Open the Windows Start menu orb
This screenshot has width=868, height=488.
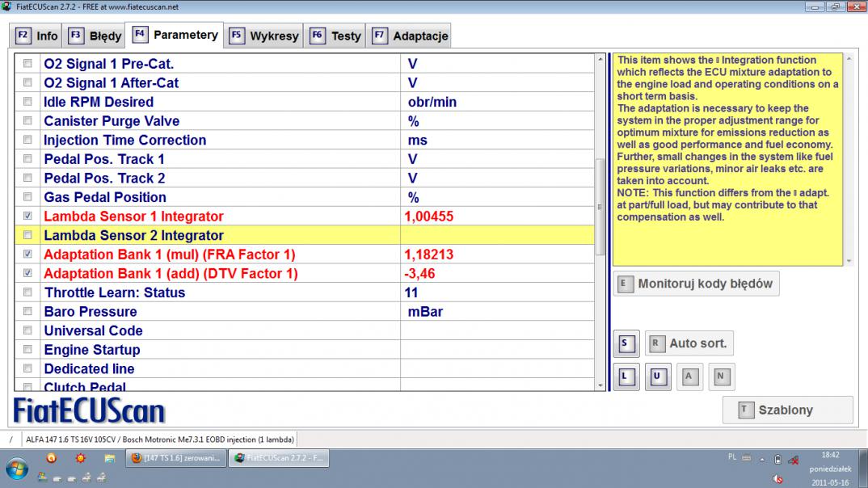coord(19,469)
